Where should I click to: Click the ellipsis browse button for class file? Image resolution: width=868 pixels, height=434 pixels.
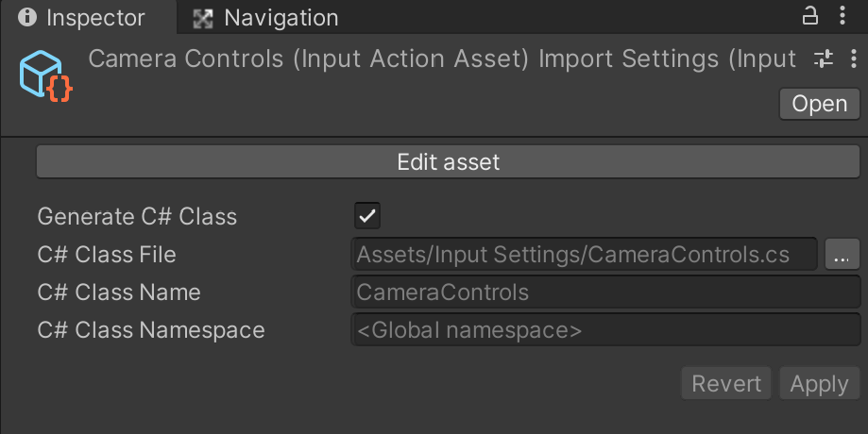coord(841,255)
